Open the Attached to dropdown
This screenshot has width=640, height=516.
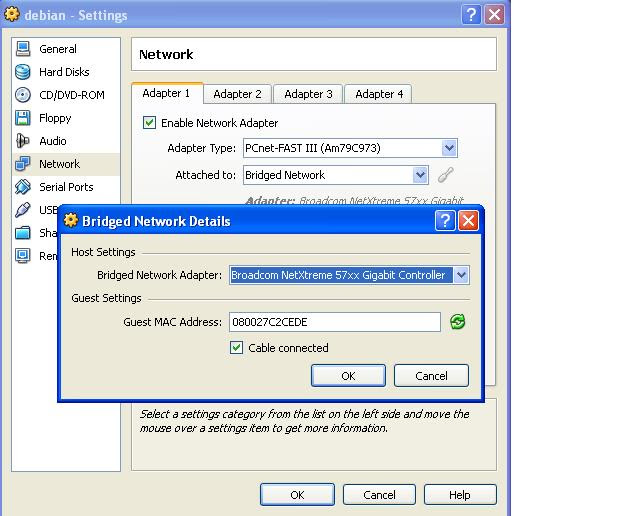coord(420,175)
